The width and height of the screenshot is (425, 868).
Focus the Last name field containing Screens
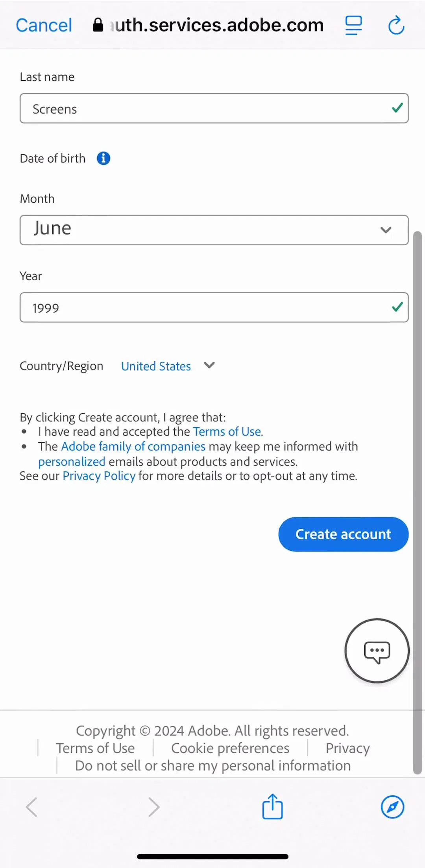click(x=214, y=108)
